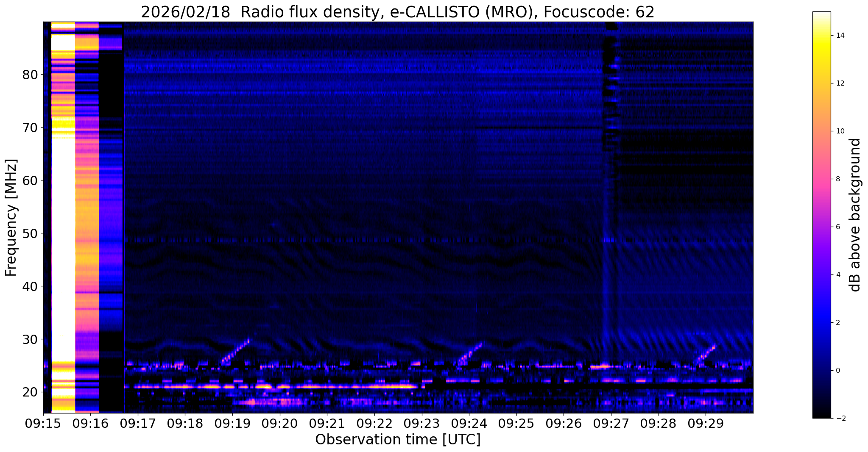Click the 09:27 time tick label
868x452 pixels.
tap(611, 423)
